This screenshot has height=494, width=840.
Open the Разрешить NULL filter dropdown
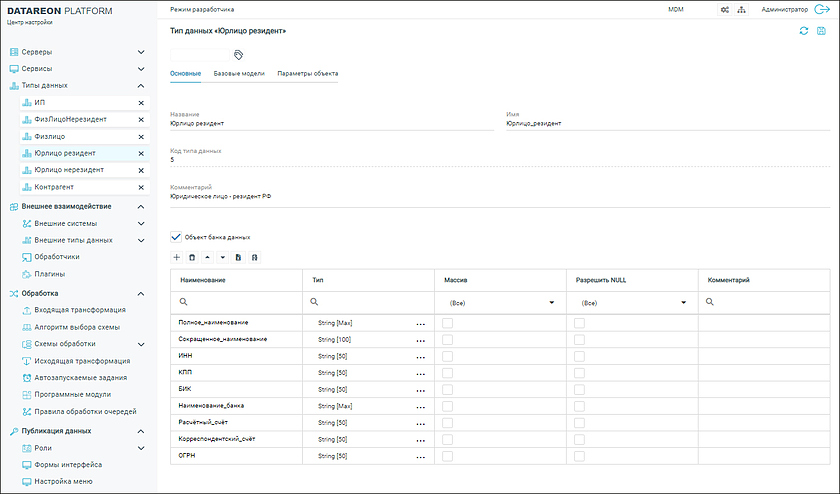coord(683,301)
